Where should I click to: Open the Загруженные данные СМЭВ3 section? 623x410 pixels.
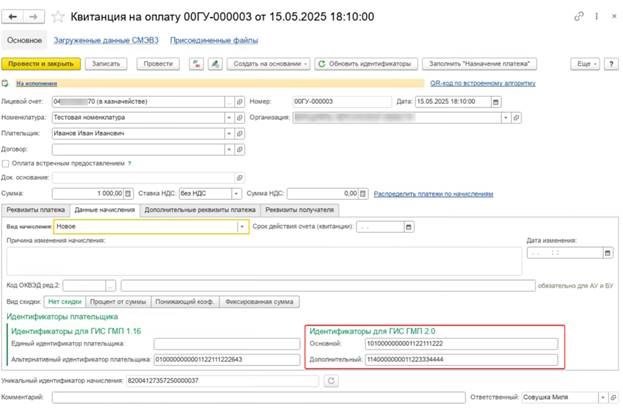point(106,40)
